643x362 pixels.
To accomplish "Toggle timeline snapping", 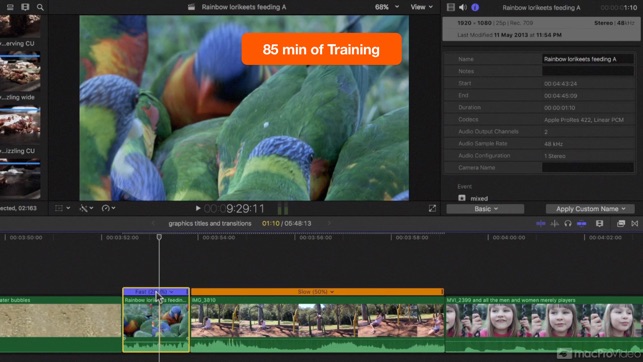I will [x=581, y=223].
